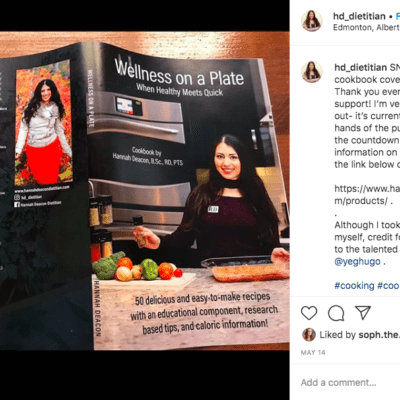Click the MAY 14 post date
400x400 pixels.
click(313, 352)
